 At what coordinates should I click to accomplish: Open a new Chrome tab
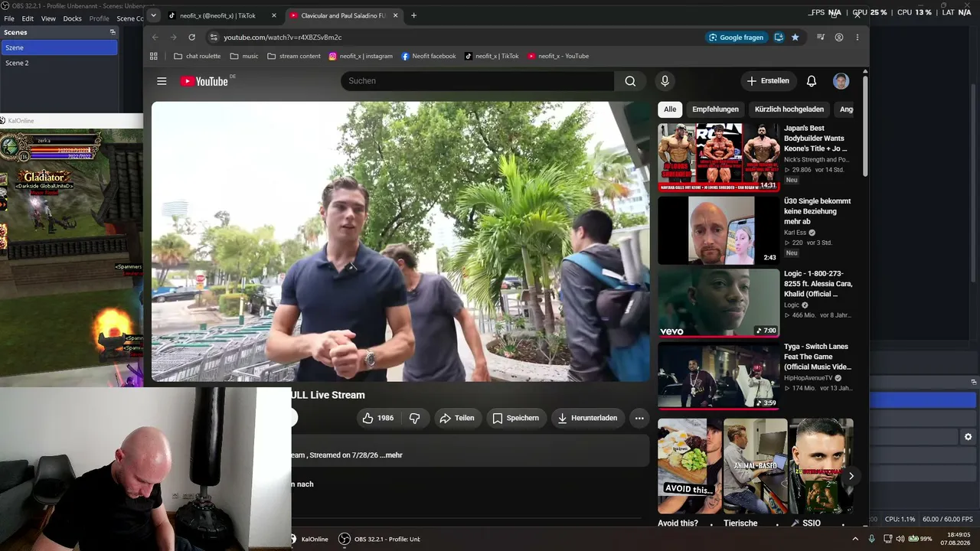(x=413, y=15)
